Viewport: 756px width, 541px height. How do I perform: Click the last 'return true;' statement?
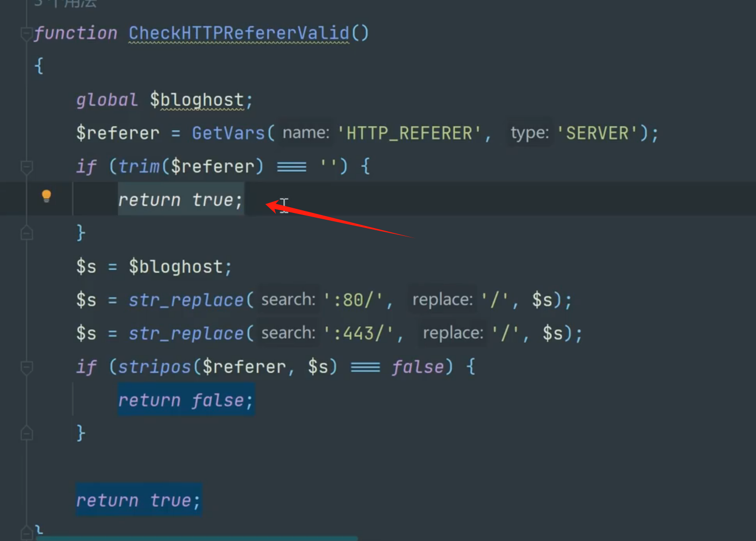click(x=138, y=500)
